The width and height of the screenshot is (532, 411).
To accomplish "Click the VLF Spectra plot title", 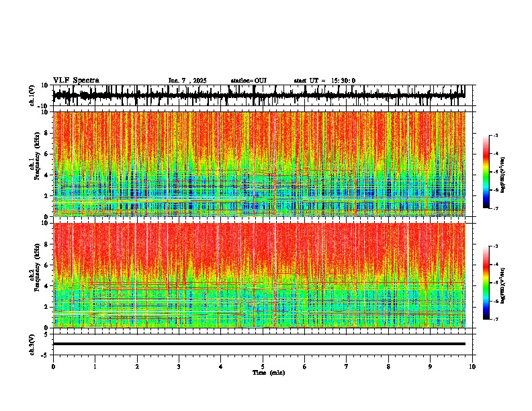I will [x=76, y=81].
